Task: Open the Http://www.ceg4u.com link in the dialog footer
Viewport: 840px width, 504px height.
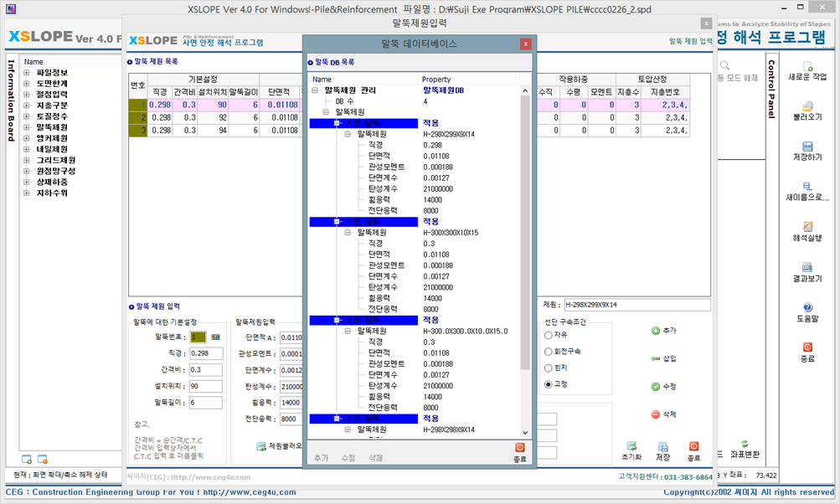Action: pos(210,477)
